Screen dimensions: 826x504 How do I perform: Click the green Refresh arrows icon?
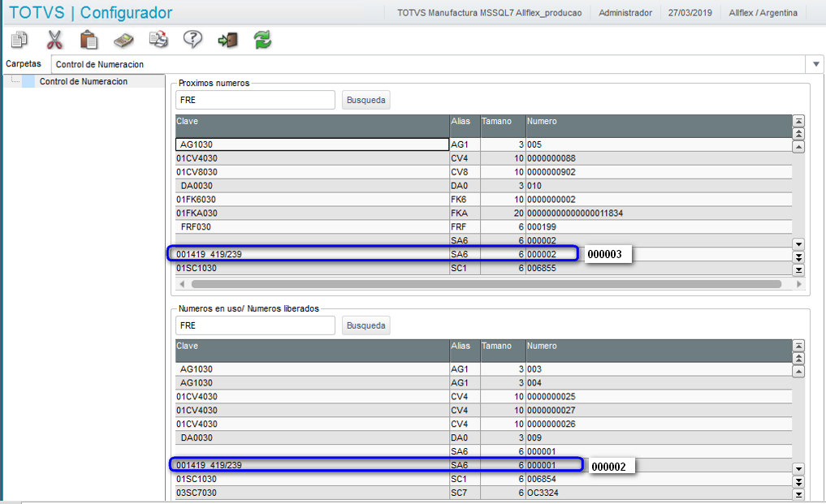coord(262,40)
